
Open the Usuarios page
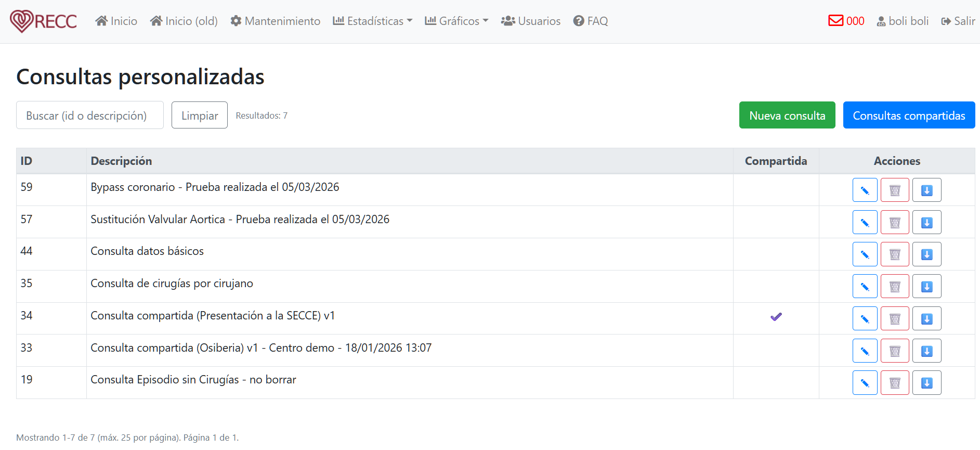[530, 21]
